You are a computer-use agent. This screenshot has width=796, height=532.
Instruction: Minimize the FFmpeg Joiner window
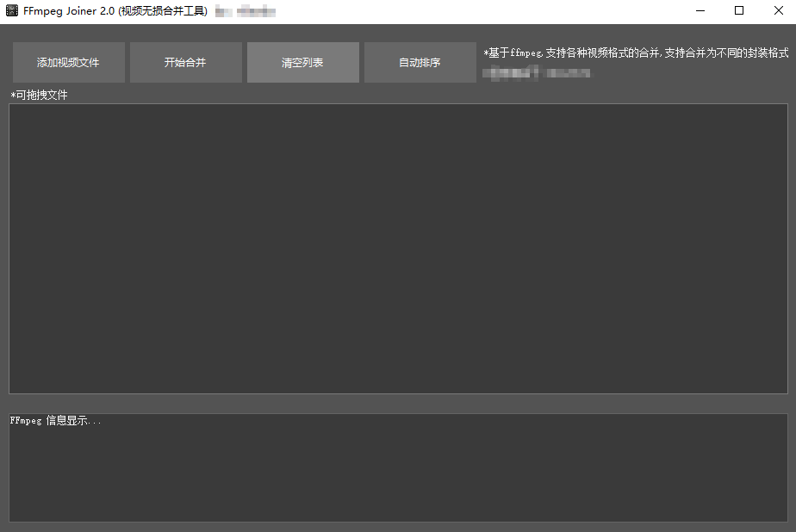pos(700,10)
